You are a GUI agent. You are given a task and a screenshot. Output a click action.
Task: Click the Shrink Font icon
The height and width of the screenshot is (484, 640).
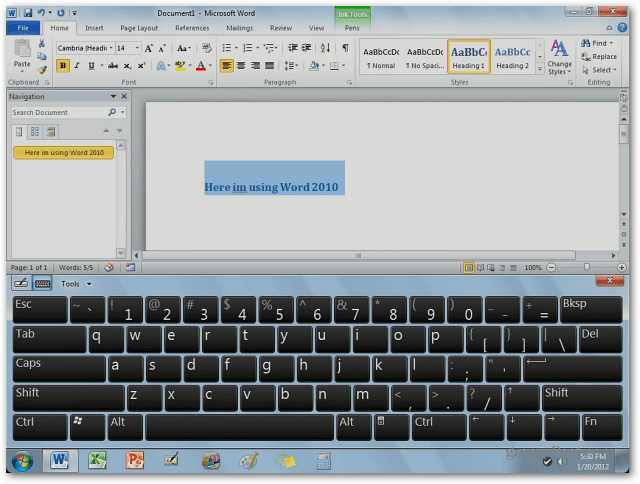[x=162, y=48]
